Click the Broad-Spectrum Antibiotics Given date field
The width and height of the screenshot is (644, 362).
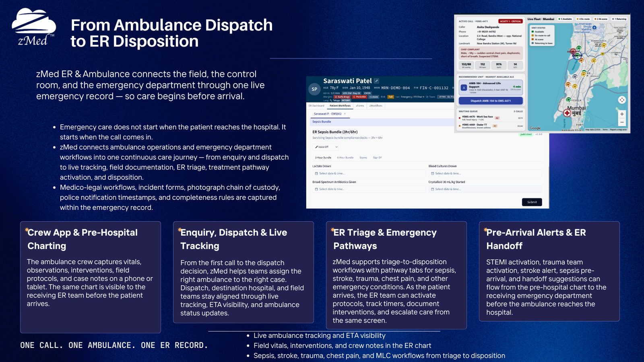[x=369, y=189]
